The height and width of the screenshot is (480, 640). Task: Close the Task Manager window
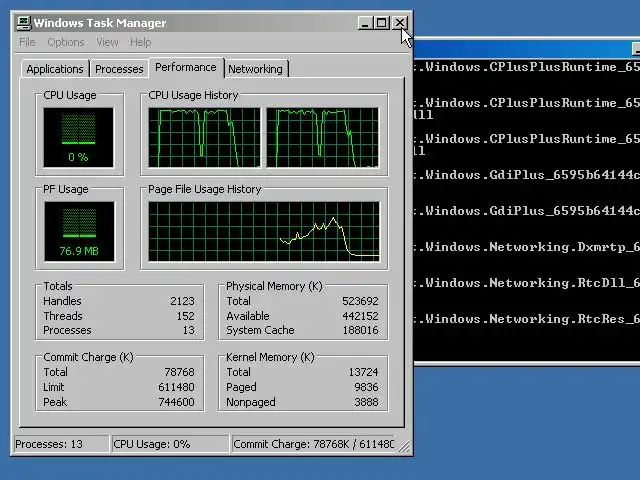[400, 23]
